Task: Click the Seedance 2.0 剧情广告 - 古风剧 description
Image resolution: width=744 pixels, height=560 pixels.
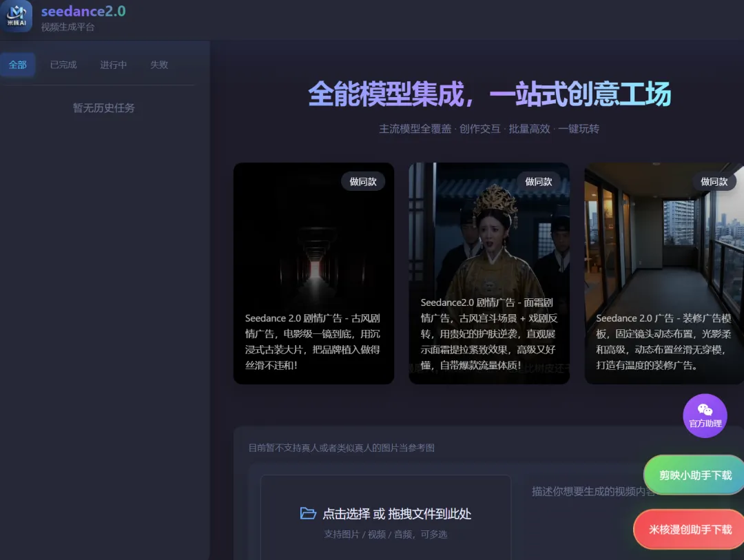Action: [x=313, y=342]
